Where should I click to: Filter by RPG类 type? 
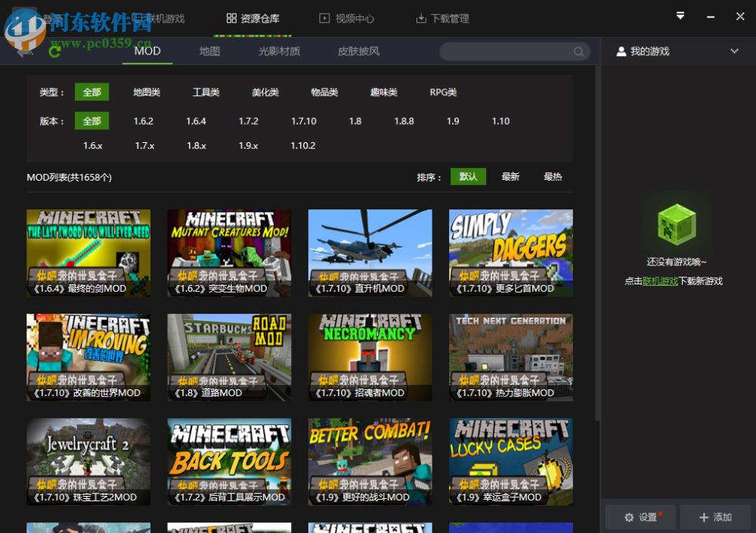pyautogui.click(x=443, y=92)
